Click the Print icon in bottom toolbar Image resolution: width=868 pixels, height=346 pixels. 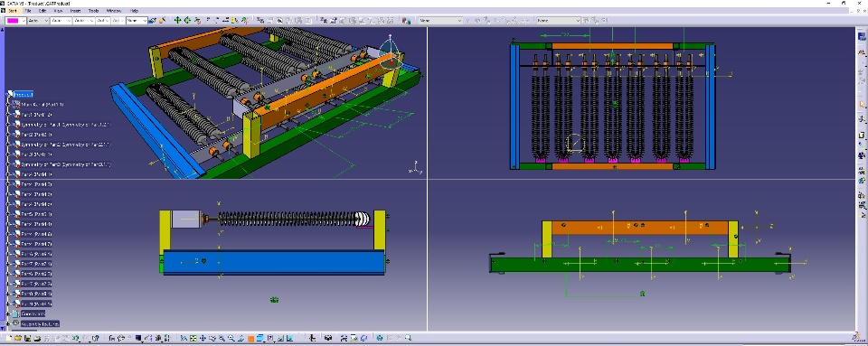coord(36,338)
